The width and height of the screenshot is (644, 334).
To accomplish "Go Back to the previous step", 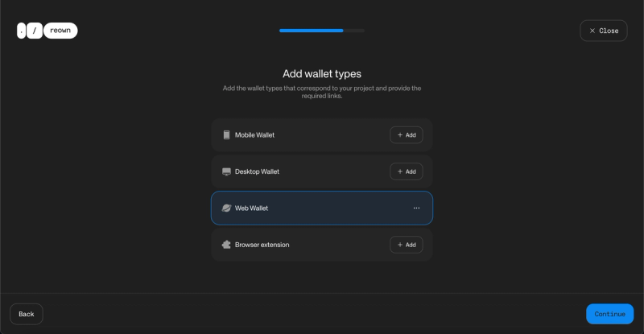I will [x=27, y=314].
